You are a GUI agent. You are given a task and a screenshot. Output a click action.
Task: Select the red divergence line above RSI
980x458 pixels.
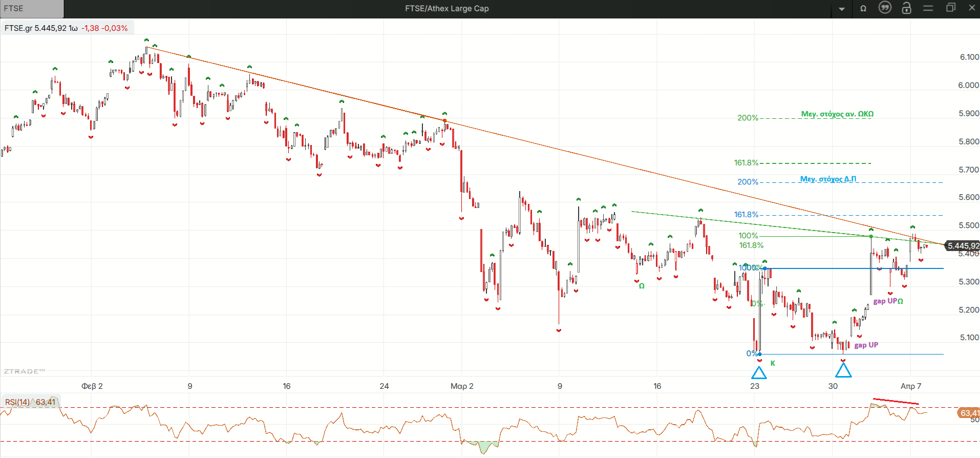coord(896,401)
